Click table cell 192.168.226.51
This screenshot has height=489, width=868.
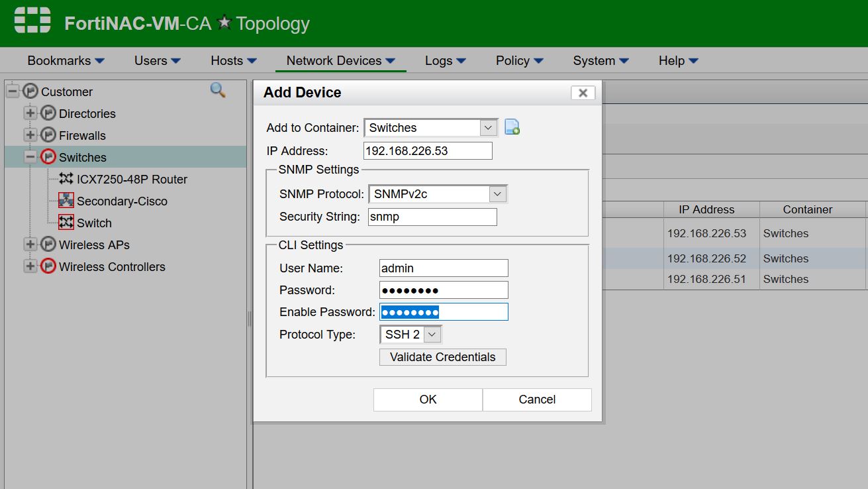[x=706, y=279]
